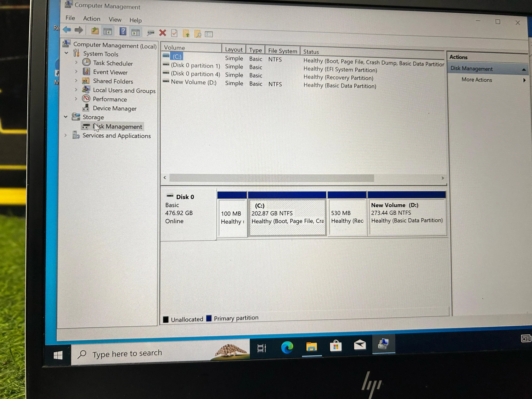Viewport: 532px width, 399px height.
Task: Click the Up one level folder icon
Action: [95, 31]
